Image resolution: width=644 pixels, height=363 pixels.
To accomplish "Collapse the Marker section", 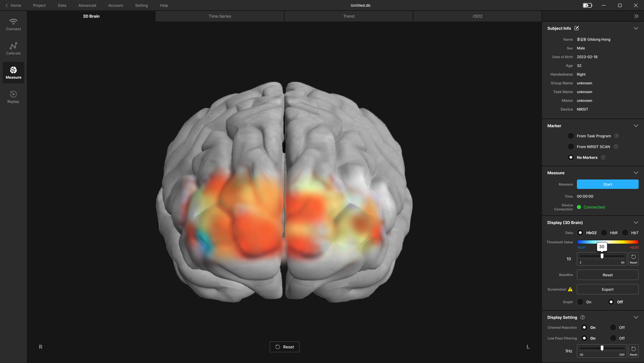I will pyautogui.click(x=636, y=126).
